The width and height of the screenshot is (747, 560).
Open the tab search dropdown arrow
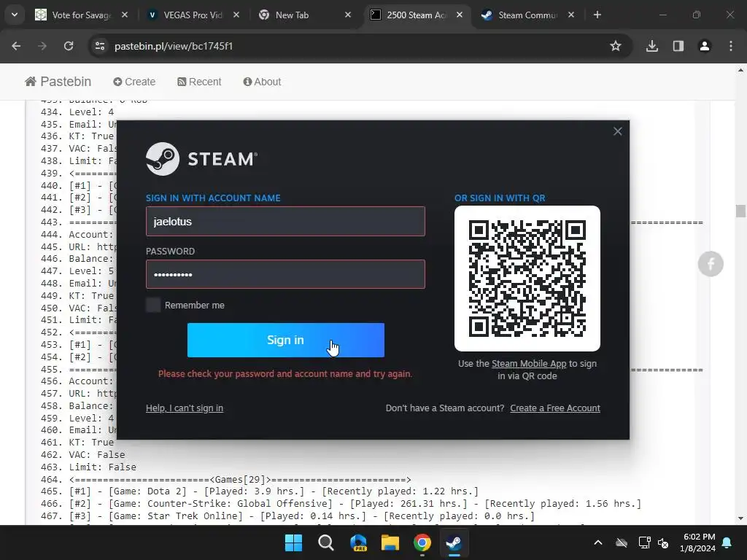point(15,15)
